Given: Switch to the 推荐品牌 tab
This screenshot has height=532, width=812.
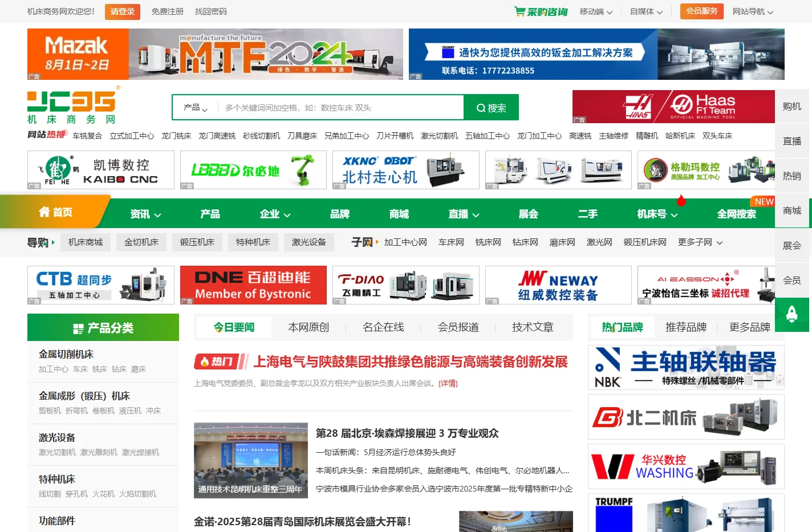Looking at the screenshot, I should pos(686,327).
